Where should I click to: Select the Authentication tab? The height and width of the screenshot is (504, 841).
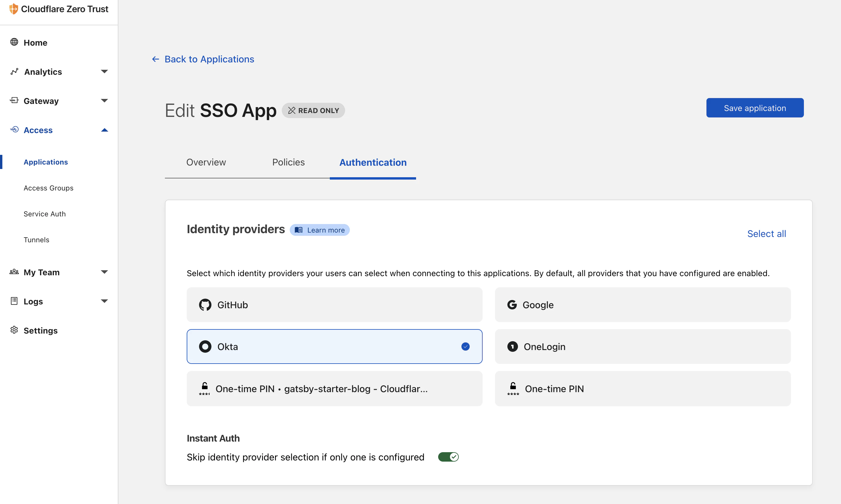(x=373, y=162)
